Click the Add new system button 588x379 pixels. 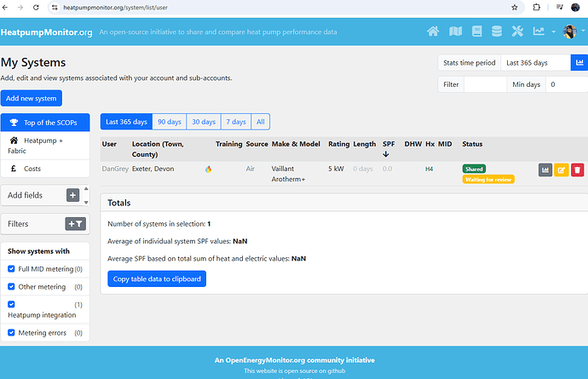[32, 98]
